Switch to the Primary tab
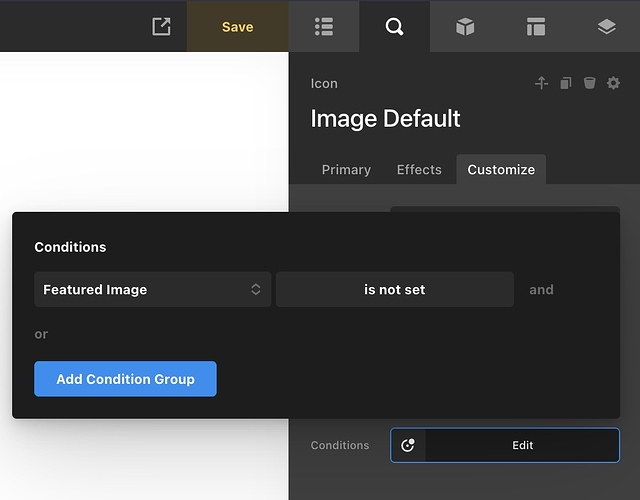The image size is (640, 500). tap(346, 169)
